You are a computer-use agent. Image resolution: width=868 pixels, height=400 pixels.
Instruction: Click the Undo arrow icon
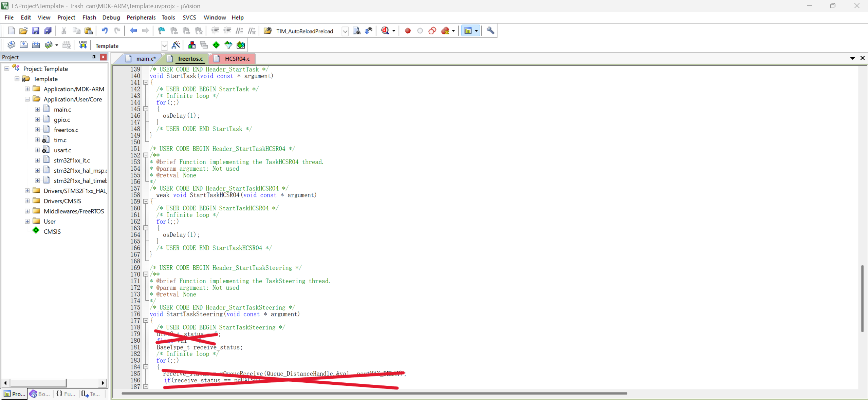coord(105,31)
